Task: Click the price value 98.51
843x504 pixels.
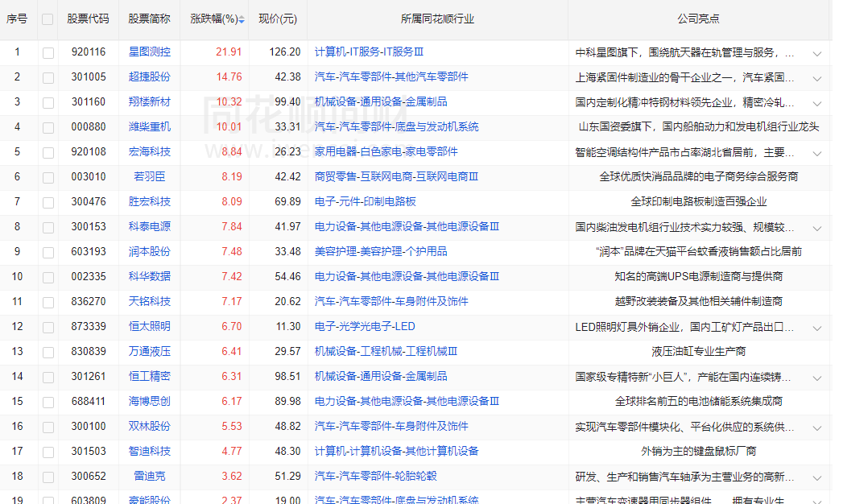Action: pyautogui.click(x=287, y=377)
